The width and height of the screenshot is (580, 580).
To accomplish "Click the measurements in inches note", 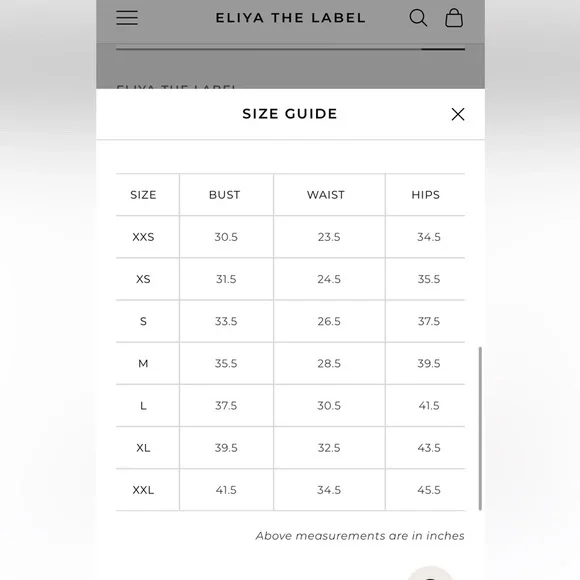I will [x=360, y=536].
